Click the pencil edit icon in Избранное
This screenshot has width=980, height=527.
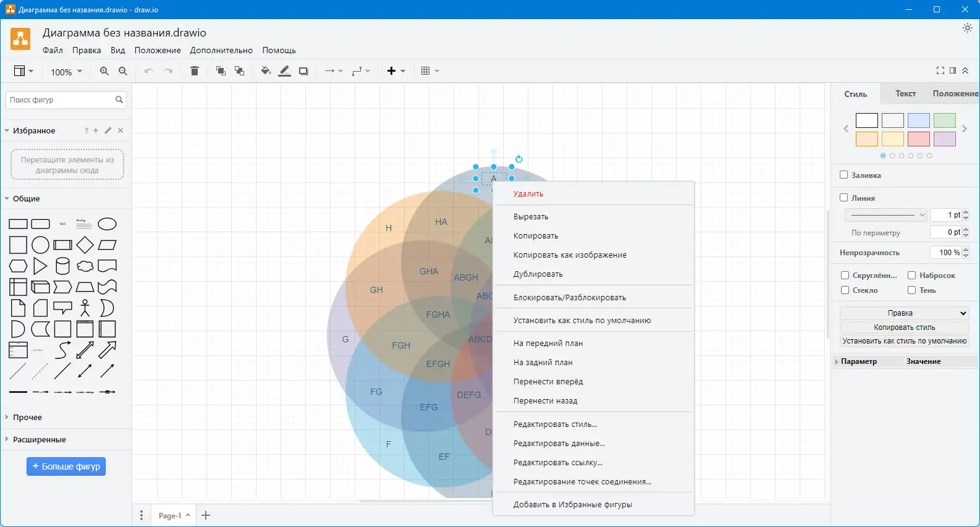tap(108, 130)
